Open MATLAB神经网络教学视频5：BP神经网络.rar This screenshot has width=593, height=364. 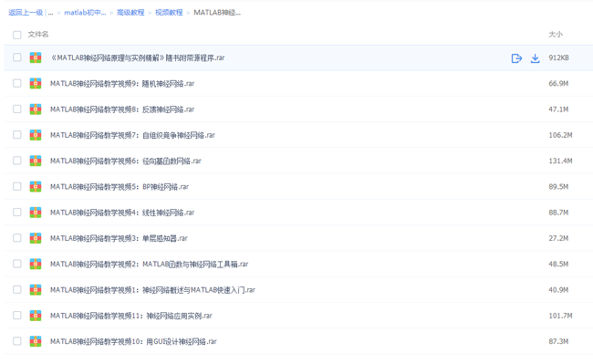coord(120,187)
